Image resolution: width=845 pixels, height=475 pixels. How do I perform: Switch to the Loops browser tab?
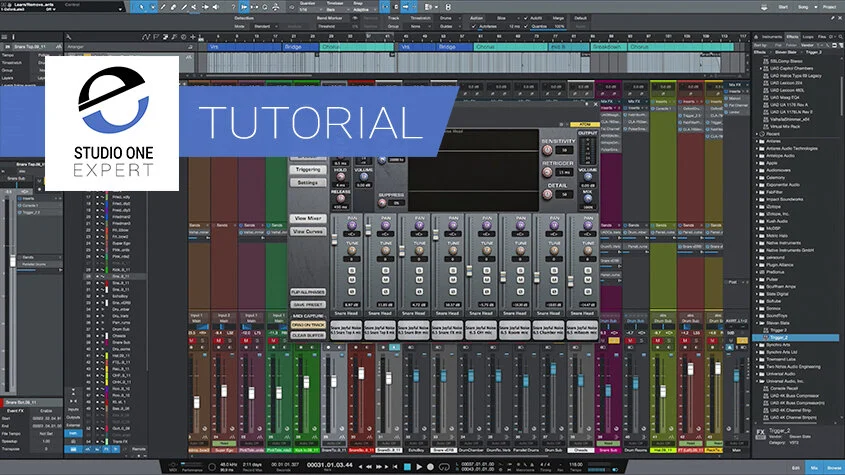tap(808, 37)
